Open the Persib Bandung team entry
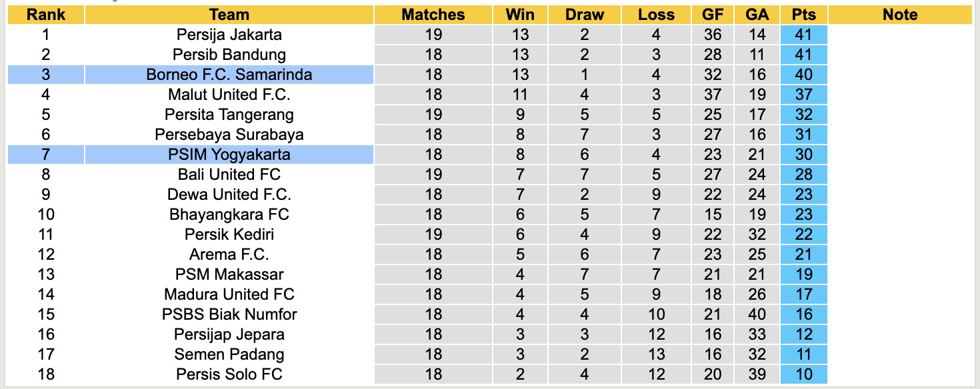 229,55
